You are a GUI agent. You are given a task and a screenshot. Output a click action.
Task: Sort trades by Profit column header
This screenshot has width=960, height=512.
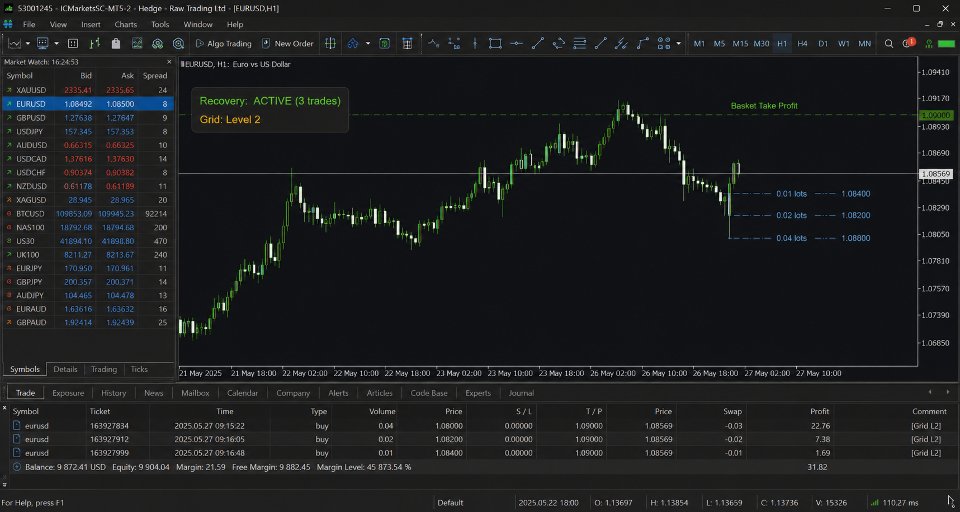click(820, 412)
